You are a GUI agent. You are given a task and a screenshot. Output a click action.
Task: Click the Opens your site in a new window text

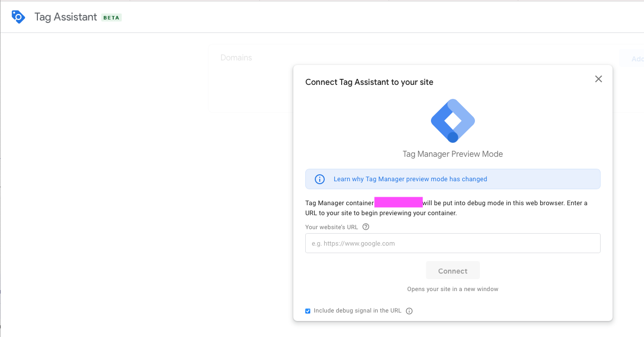452,289
